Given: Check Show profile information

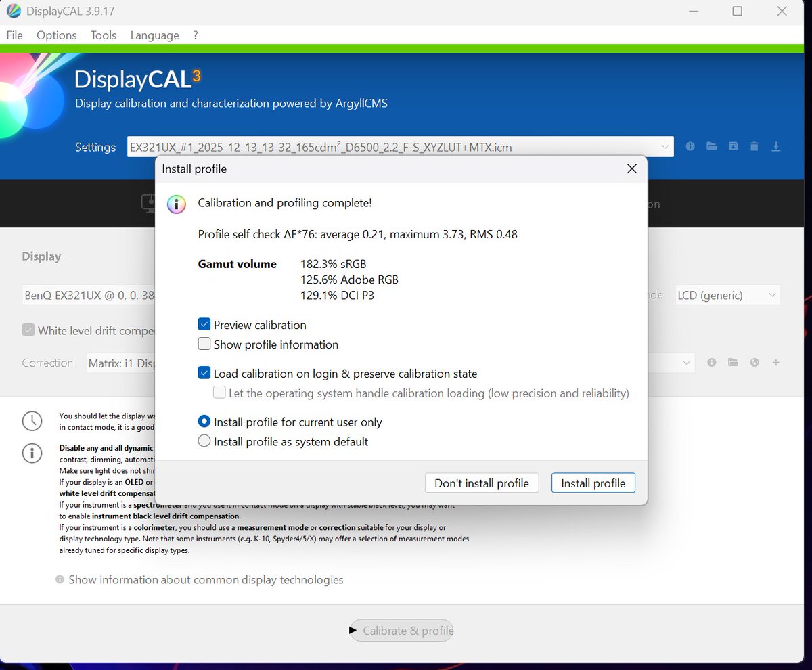Looking at the screenshot, I should click(x=204, y=344).
